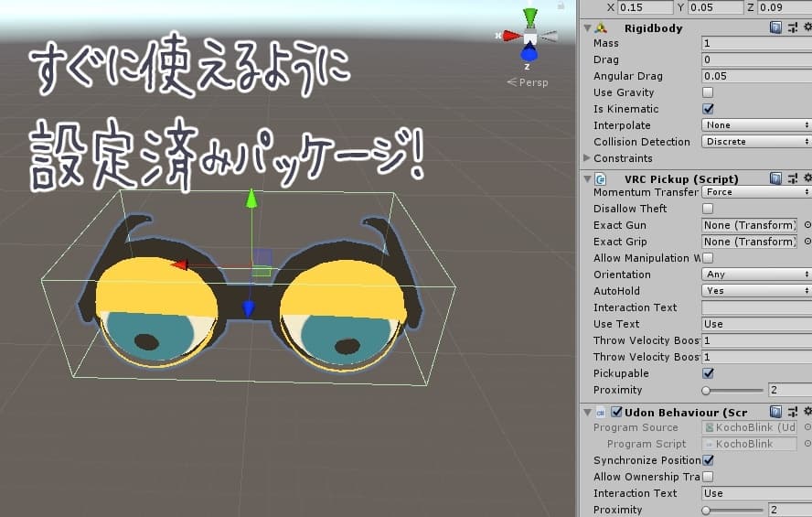812x517 pixels.
Task: Click the blue Z-axis cone on scene gizmo
Action: click(x=529, y=54)
